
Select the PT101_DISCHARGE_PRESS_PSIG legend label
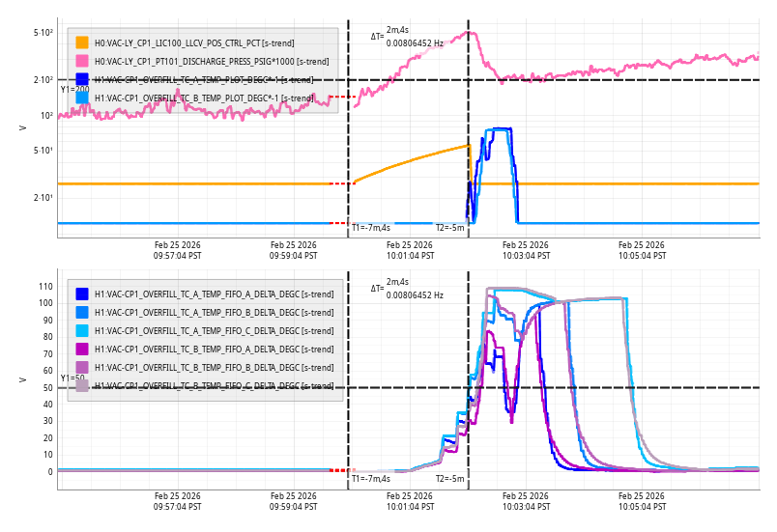click(212, 62)
